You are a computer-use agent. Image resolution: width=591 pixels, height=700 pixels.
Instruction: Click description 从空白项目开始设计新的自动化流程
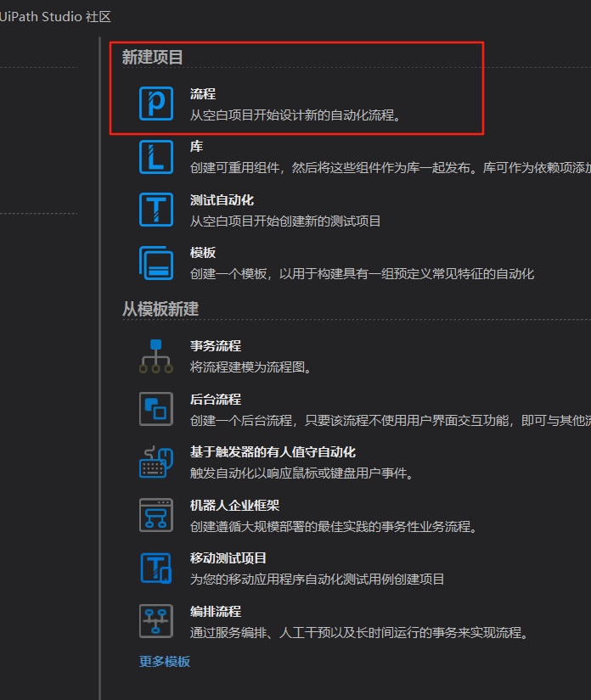click(295, 115)
